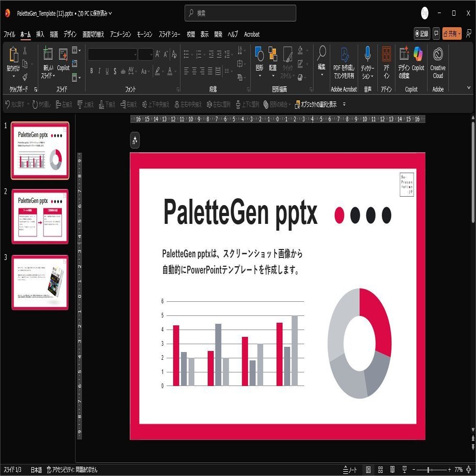Image resolution: width=476 pixels, height=476 pixels.
Task: Click the Cut scissors icon
Action: tap(25, 50)
